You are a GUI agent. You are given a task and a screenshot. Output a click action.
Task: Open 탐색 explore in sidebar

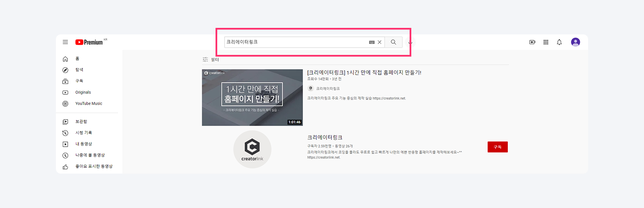79,70
